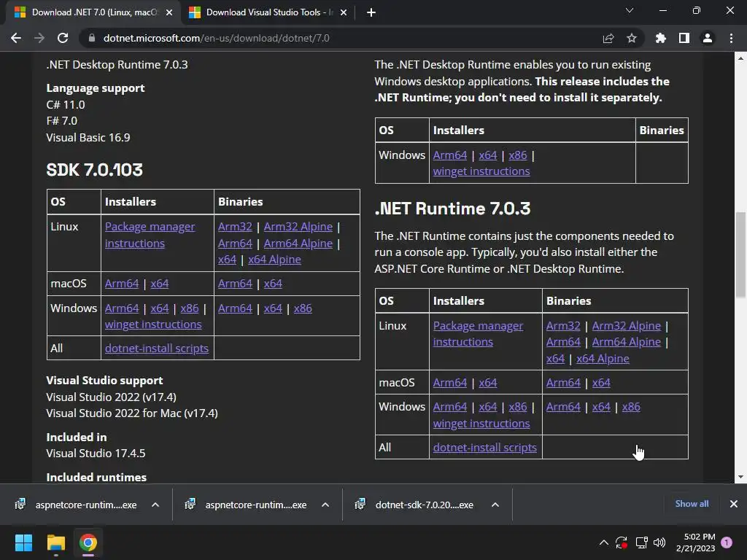Viewport: 747px width, 560px height.
Task: Open the tab search chevron
Action: 630,10
